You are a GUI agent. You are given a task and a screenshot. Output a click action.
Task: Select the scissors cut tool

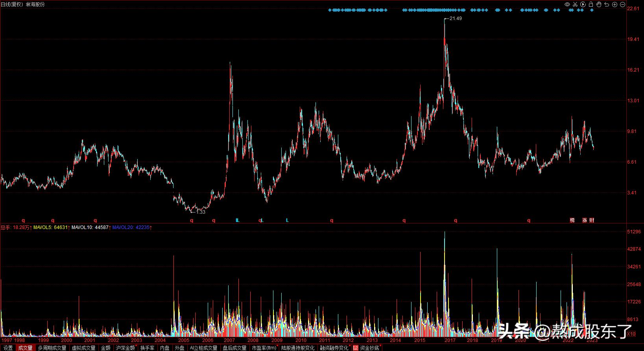pyautogui.click(x=575, y=4)
